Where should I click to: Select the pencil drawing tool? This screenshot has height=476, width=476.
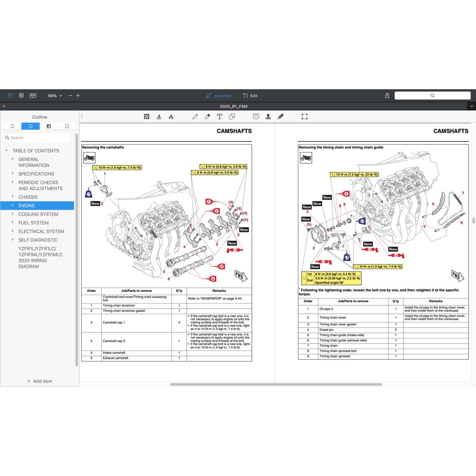[195, 117]
